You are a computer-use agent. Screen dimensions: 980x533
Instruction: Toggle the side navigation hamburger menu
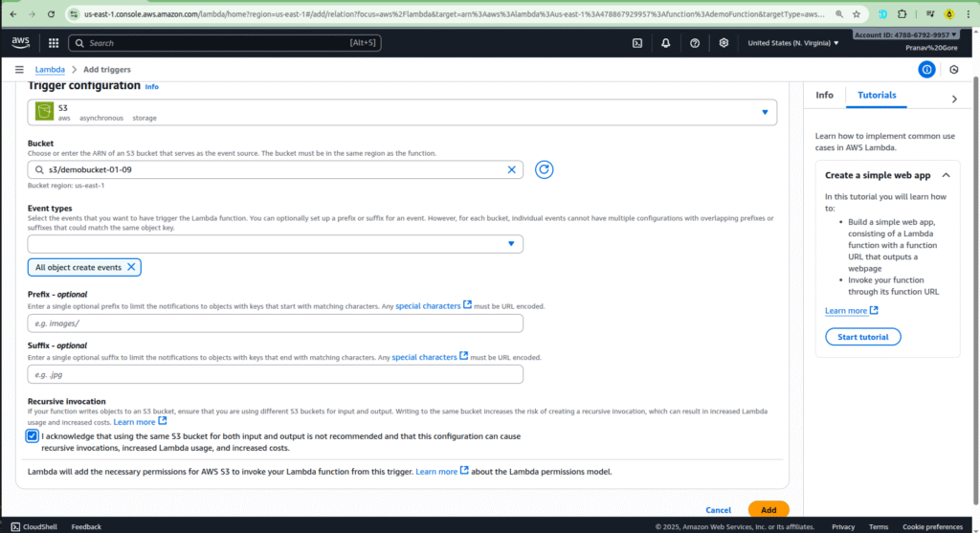click(x=19, y=69)
